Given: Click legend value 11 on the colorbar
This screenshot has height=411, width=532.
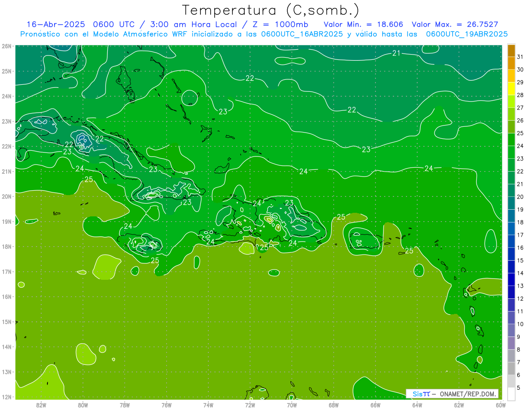Looking at the screenshot, I should pyautogui.click(x=520, y=311).
